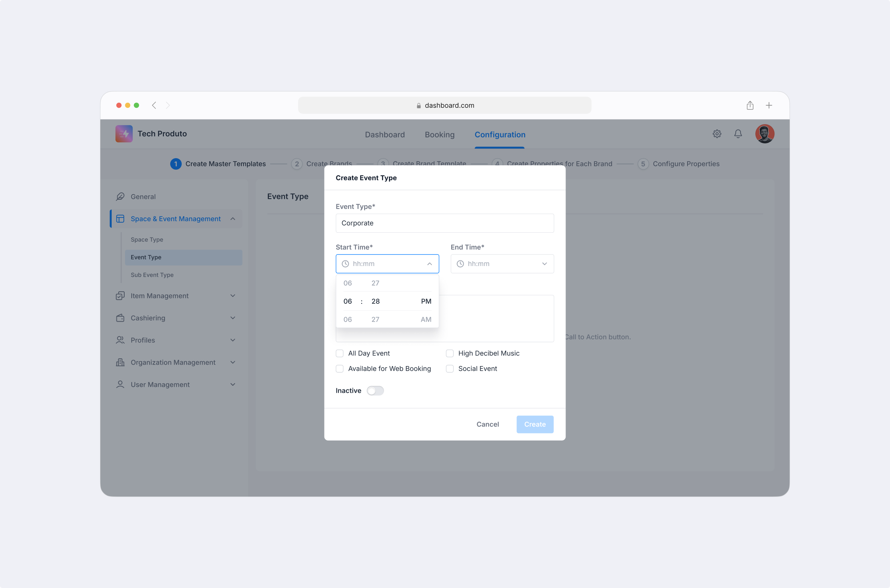Select the General feather icon in sidebar
890x588 pixels.
120,196
